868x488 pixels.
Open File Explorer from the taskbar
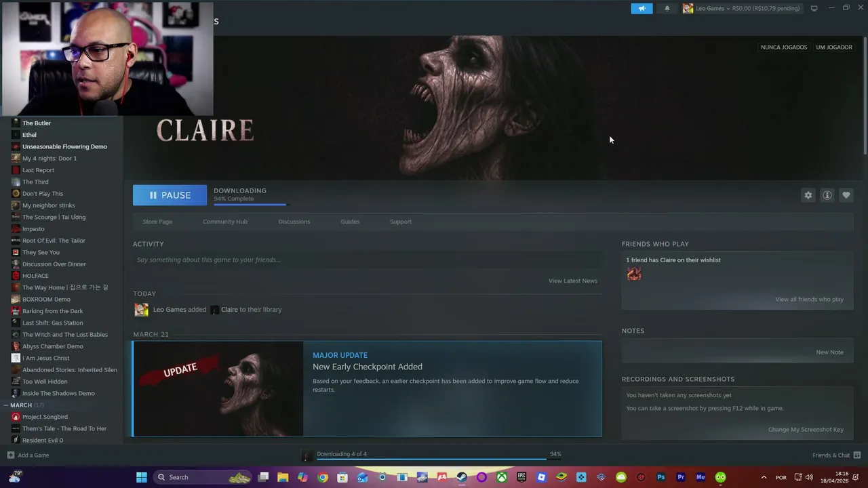click(283, 477)
